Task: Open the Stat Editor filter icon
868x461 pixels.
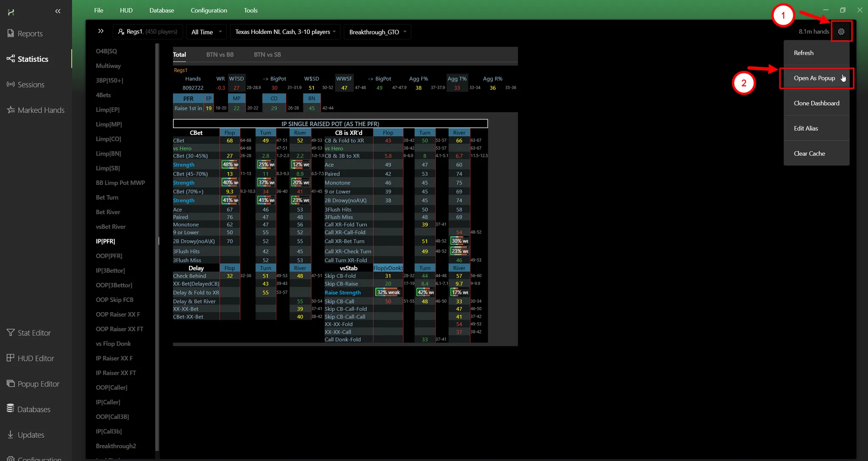Action: [11, 332]
